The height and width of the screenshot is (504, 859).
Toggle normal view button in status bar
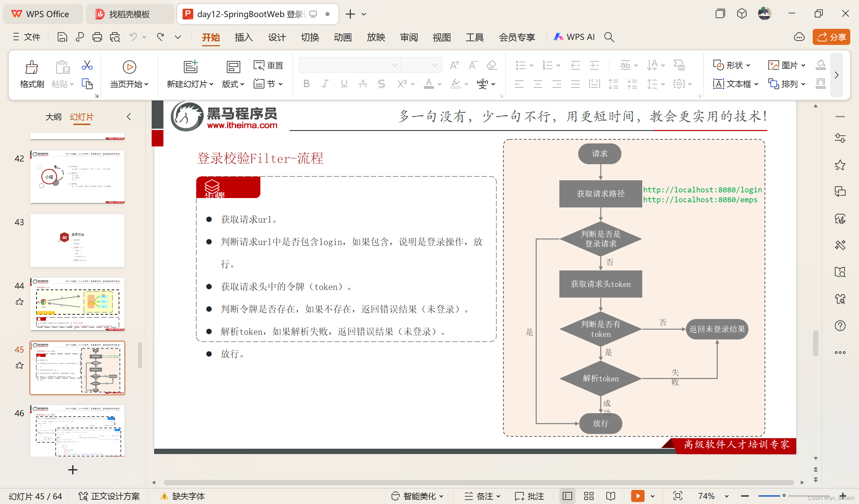[x=567, y=496]
